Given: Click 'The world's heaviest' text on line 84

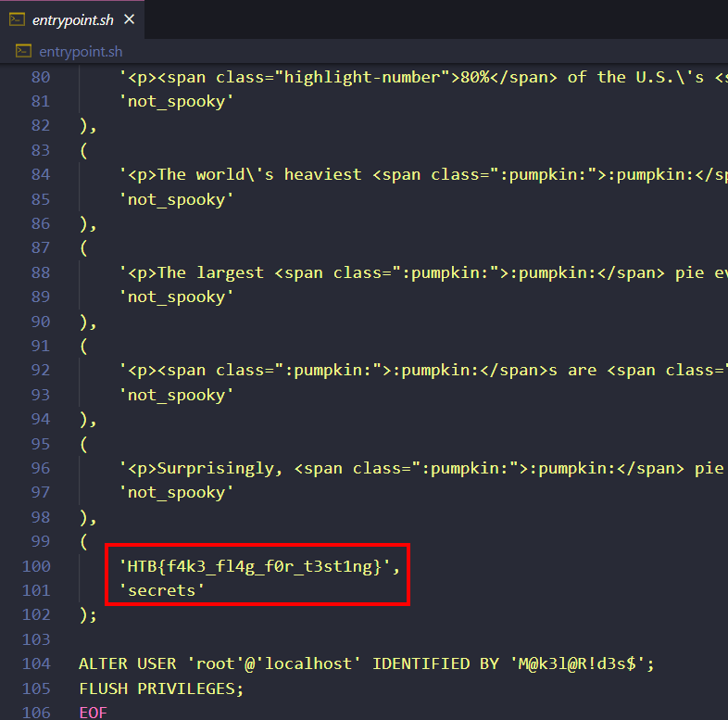Looking at the screenshot, I should [259, 174].
